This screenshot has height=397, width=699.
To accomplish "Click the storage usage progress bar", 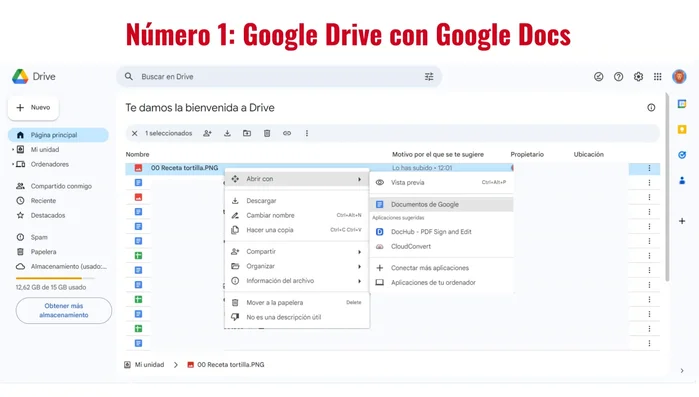I will click(55, 278).
